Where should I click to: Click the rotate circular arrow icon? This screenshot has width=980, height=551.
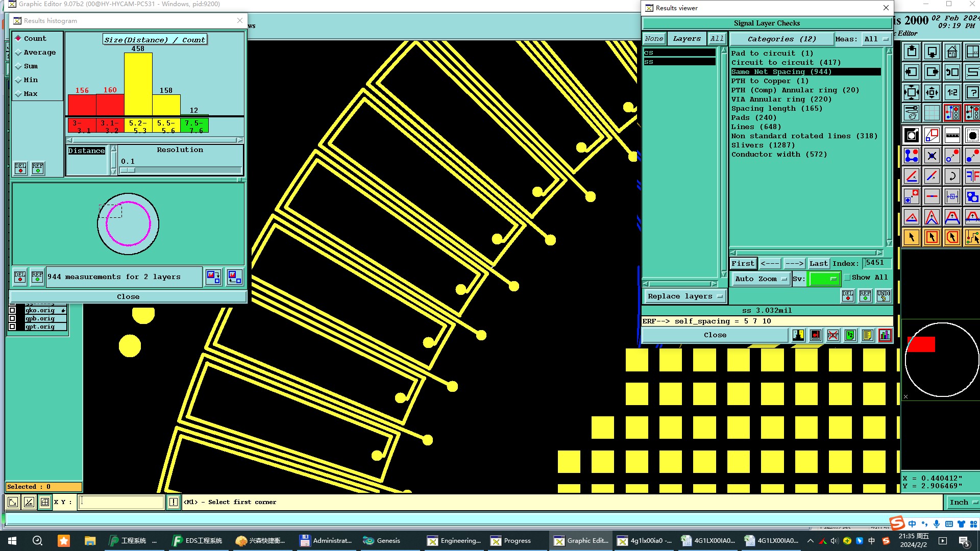point(952,176)
